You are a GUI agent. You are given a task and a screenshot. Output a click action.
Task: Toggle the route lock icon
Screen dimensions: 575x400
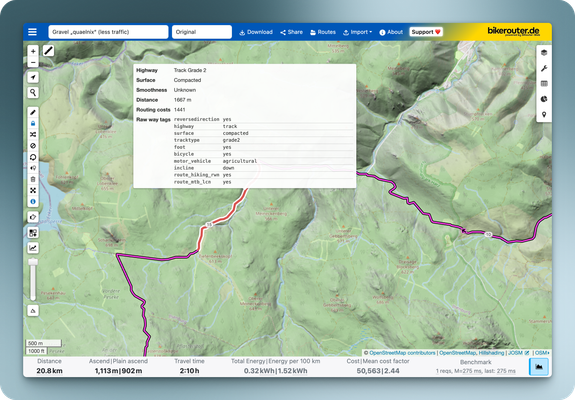click(x=33, y=124)
